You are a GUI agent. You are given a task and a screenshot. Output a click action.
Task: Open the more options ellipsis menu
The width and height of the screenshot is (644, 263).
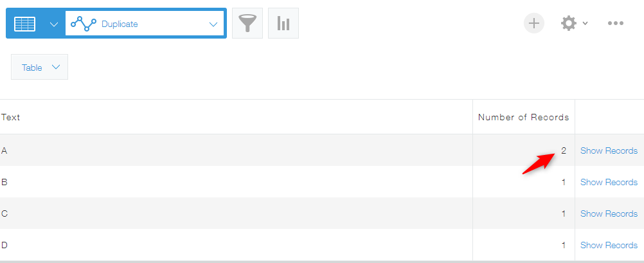[616, 24]
